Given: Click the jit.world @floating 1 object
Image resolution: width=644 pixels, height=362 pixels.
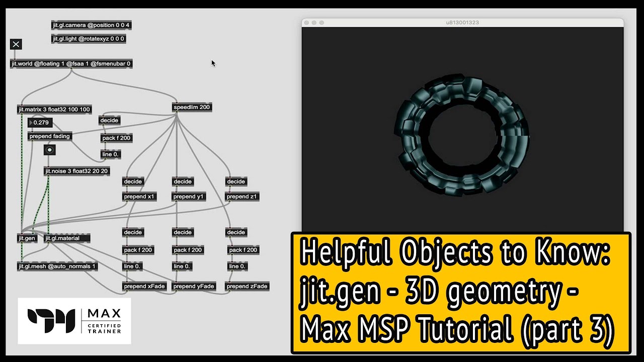Looking at the screenshot, I should click(71, 64).
